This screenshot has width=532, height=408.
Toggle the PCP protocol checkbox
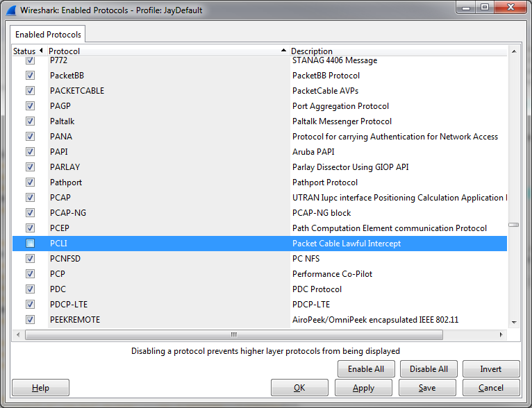tap(30, 274)
